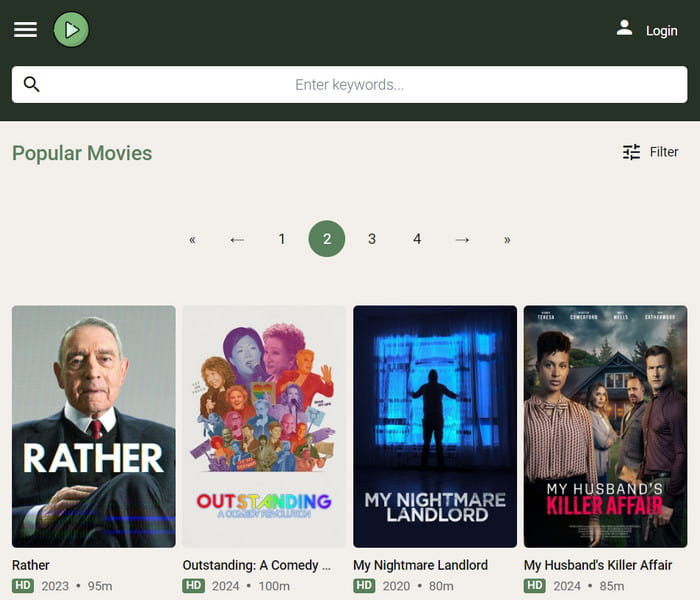
Task: Jump to last page with » button
Action: click(507, 239)
